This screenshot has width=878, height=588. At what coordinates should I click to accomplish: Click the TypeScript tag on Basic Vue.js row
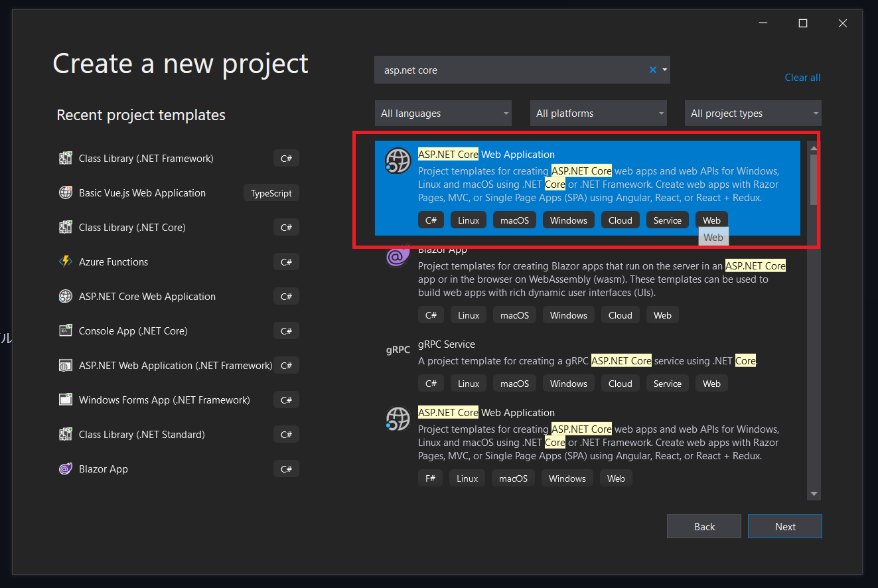tap(271, 193)
